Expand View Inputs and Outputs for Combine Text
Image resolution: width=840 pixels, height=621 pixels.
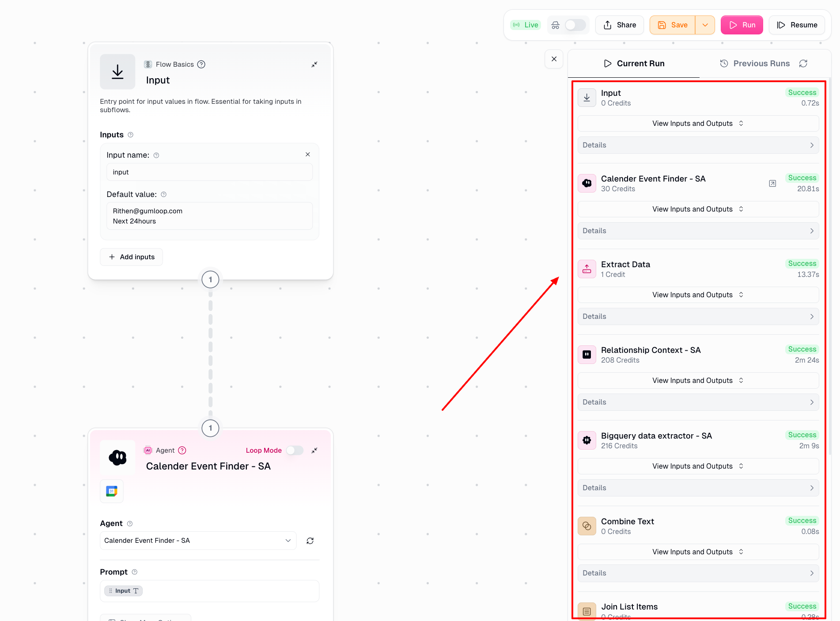click(698, 552)
